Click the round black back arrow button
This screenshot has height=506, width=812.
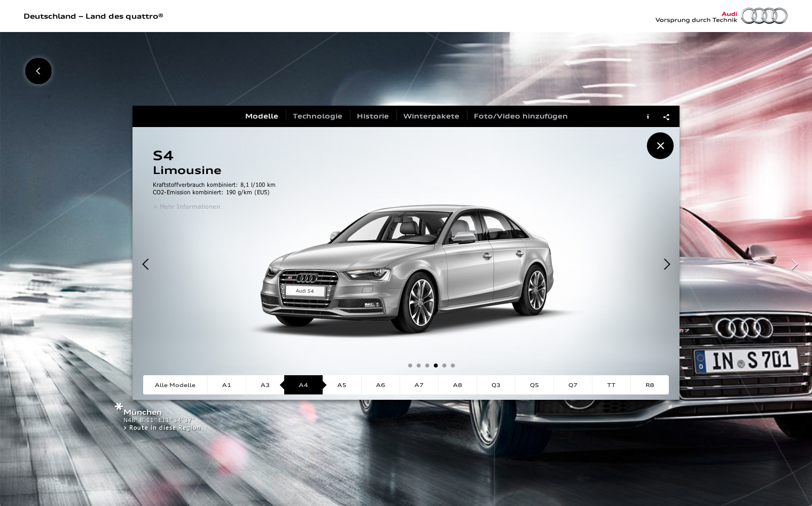click(x=38, y=71)
